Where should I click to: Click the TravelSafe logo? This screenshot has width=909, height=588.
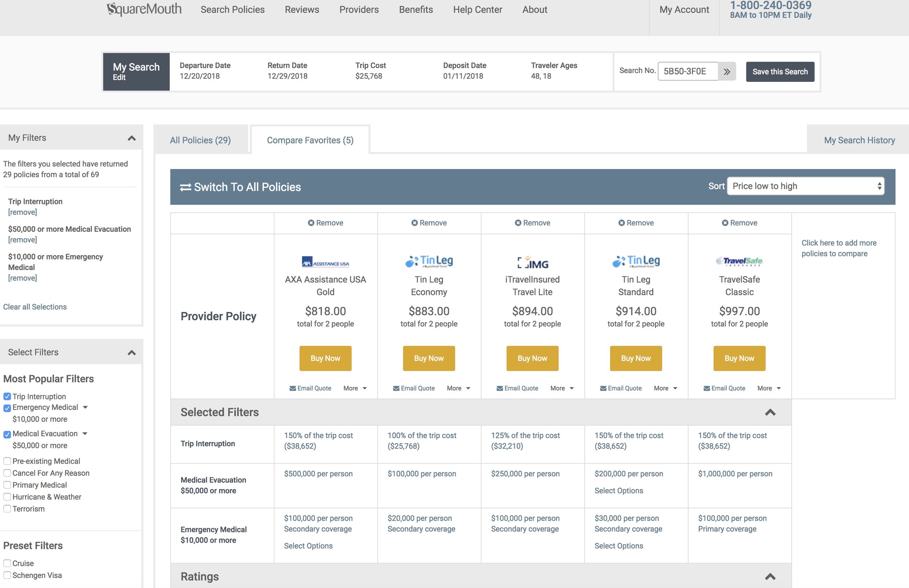click(x=740, y=261)
